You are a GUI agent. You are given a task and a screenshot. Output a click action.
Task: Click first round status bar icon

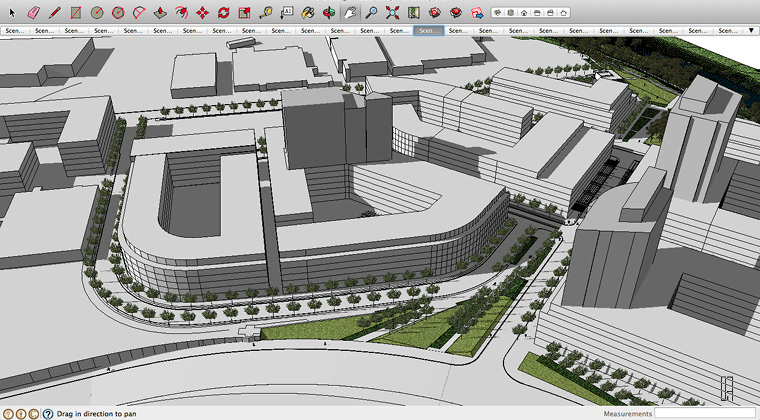click(8, 414)
